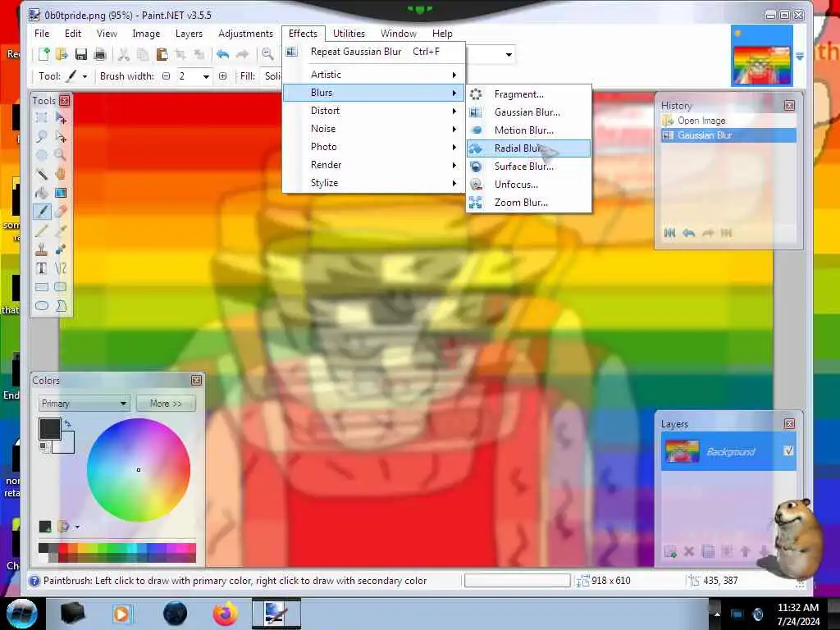Viewport: 840px width, 630px height.
Task: Select the Eraser tool
Action: [x=61, y=212]
